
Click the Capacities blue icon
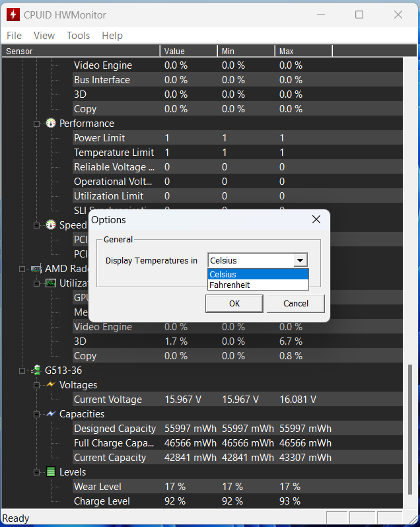(51, 413)
